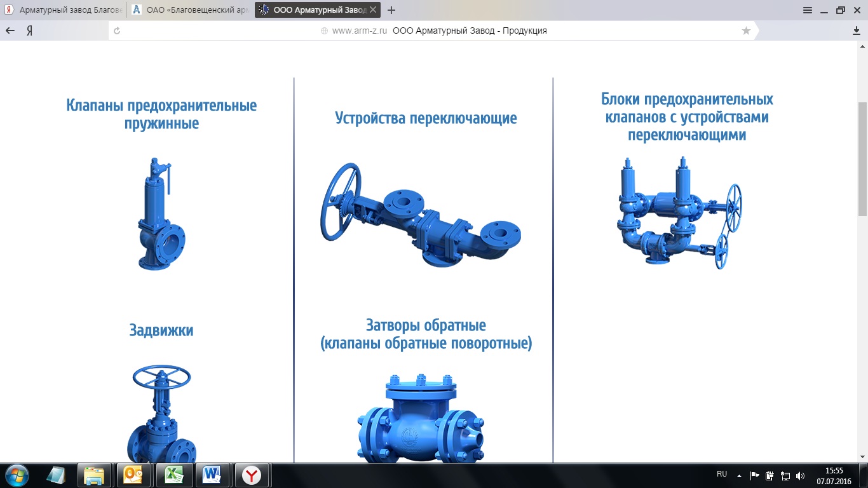Viewport: 868px width, 488px height.
Task: Click the page vertical scrollbar thumb
Action: 862,158
